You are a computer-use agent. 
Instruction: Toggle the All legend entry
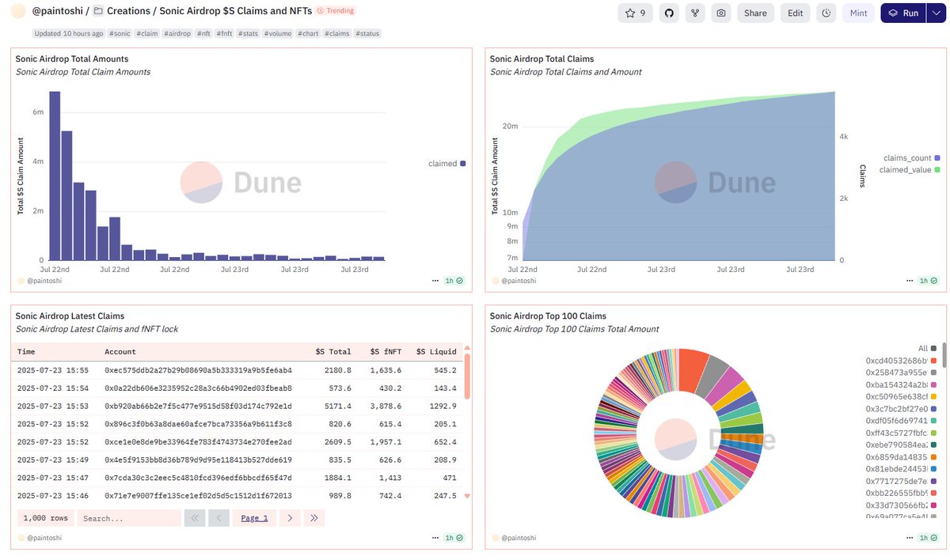pyautogui.click(x=927, y=348)
